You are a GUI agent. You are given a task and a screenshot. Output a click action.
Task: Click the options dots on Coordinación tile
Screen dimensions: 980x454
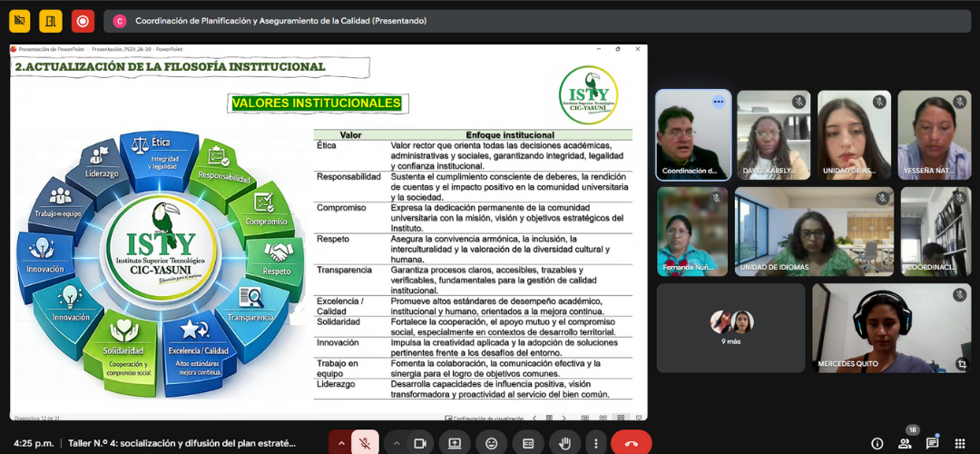(719, 102)
